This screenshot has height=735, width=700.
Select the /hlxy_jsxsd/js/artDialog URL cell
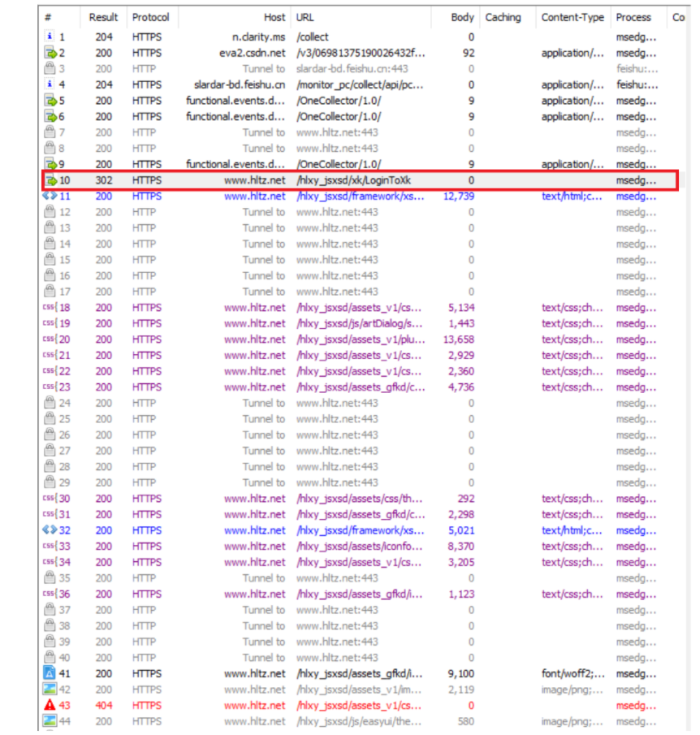[359, 323]
